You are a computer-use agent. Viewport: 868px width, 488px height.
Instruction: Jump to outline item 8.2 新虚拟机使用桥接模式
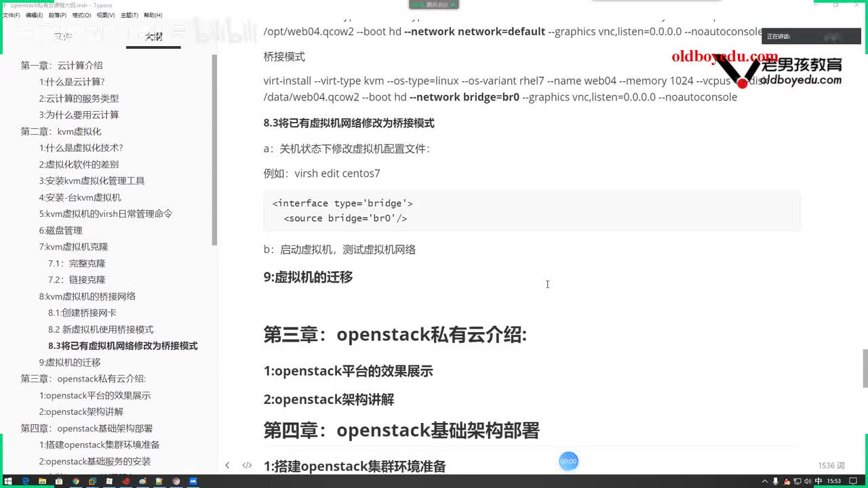[101, 329]
